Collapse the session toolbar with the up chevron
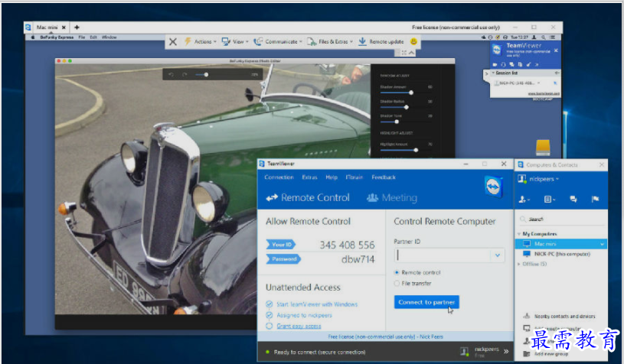Screen dimensions: 624x364 click(411, 53)
